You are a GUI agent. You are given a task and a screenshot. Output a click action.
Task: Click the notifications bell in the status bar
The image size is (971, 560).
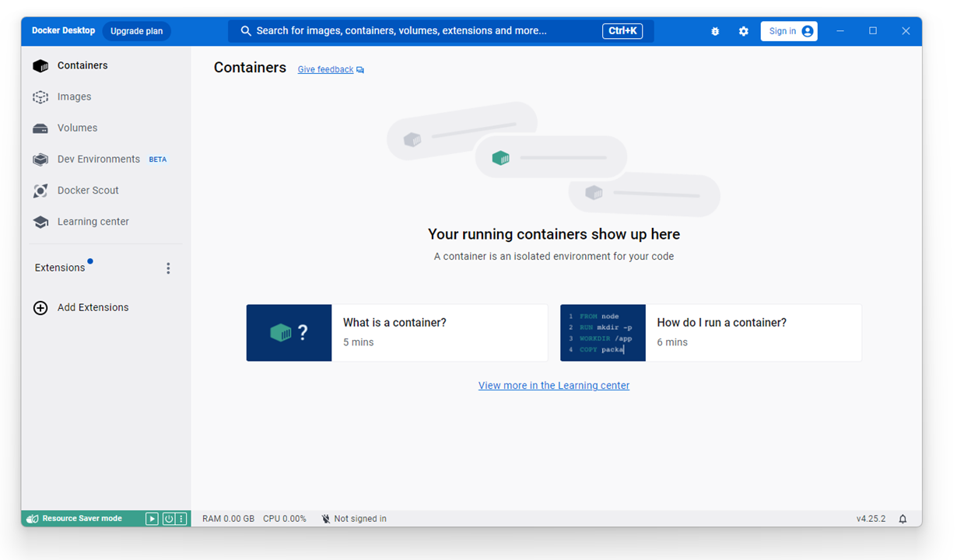[902, 518]
